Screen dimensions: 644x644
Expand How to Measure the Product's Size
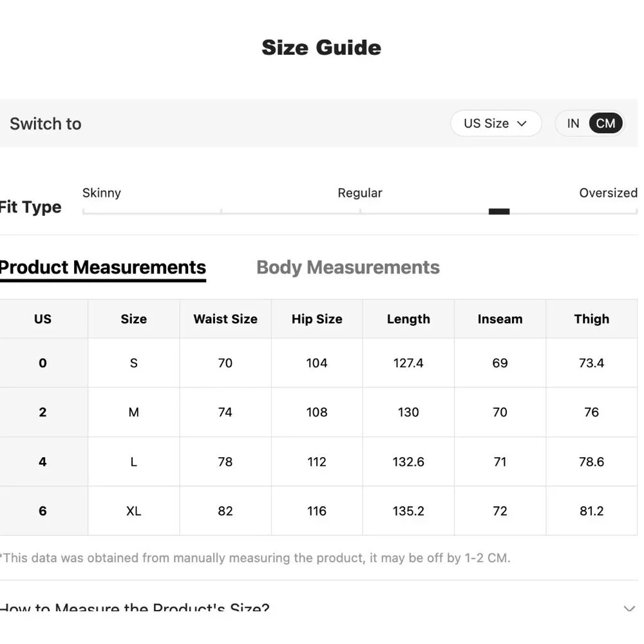629,609
